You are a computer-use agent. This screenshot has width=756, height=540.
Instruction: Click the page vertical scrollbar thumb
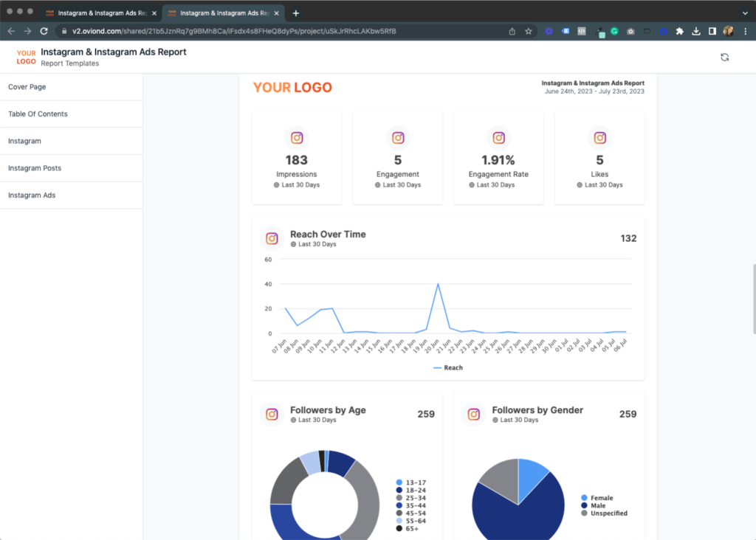tap(754, 299)
